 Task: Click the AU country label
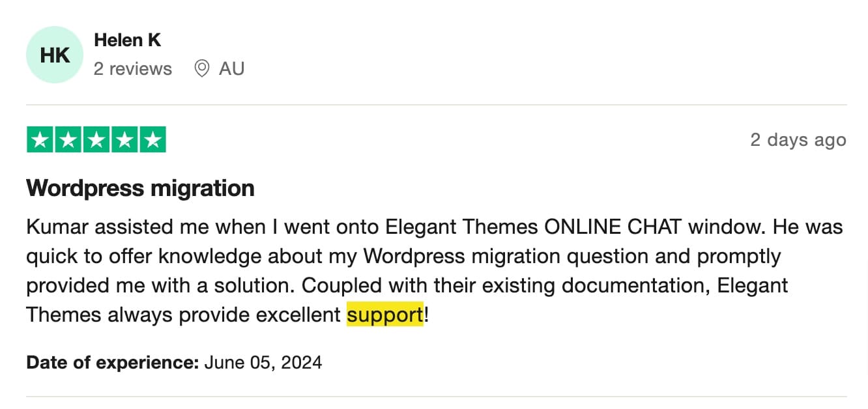tap(231, 68)
